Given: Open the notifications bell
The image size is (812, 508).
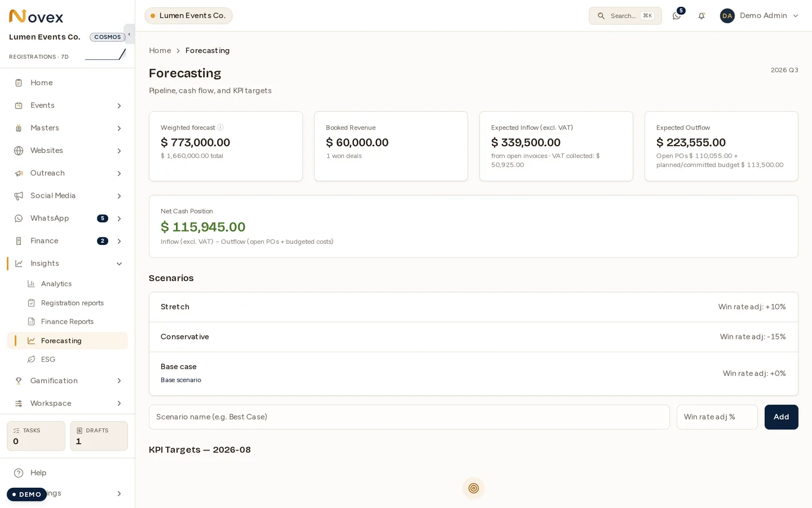Looking at the screenshot, I should [x=701, y=16].
